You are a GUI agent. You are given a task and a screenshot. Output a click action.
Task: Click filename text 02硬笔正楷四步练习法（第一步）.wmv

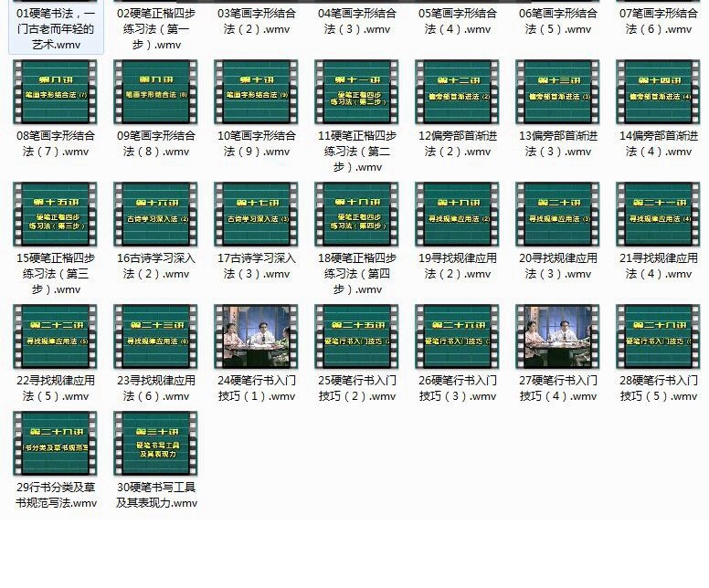click(x=155, y=28)
